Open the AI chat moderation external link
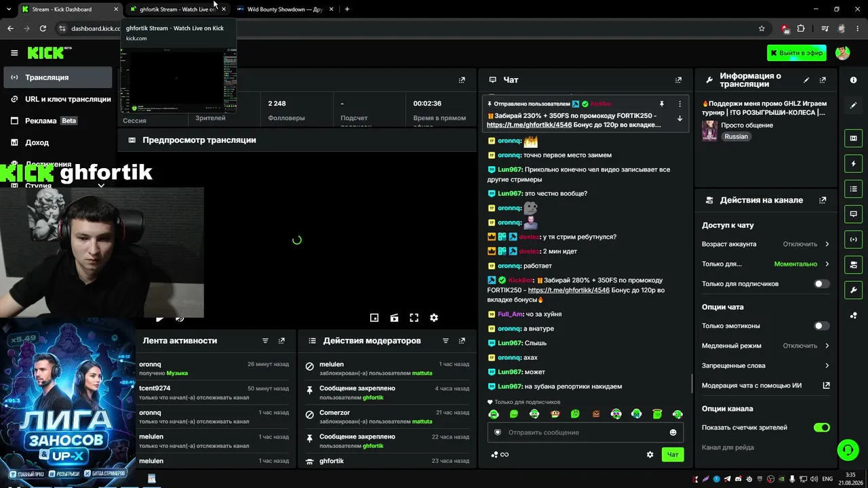 tap(826, 386)
